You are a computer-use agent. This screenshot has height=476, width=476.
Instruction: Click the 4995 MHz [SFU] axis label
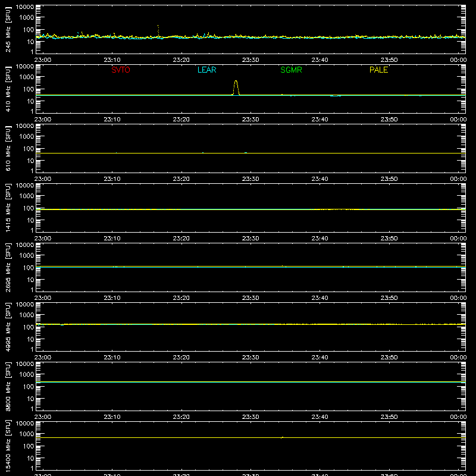coord(8,327)
